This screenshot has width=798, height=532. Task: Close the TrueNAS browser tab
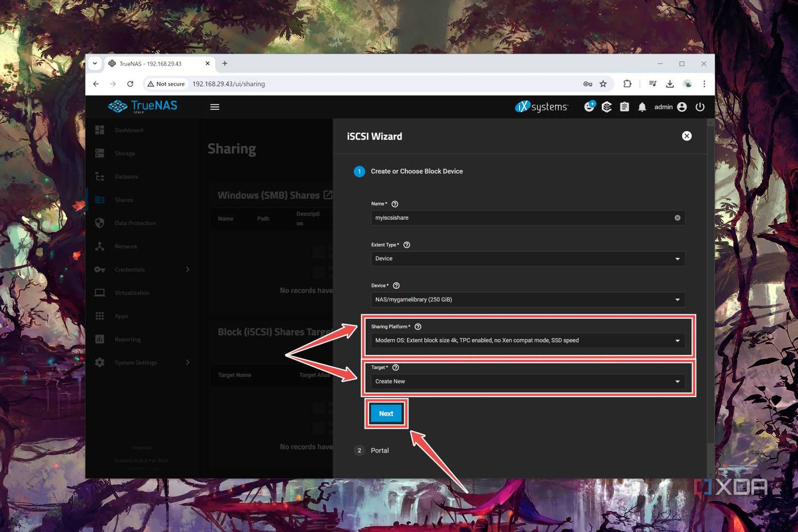207,63
